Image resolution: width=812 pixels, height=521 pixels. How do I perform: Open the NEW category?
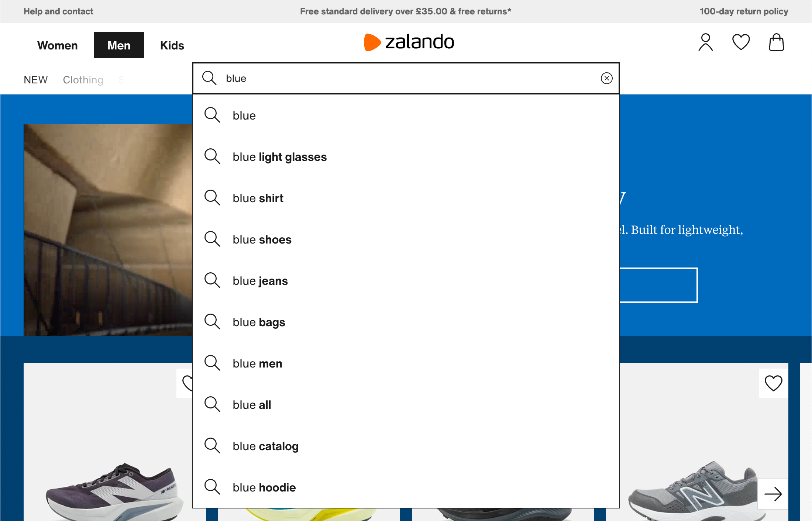click(35, 80)
